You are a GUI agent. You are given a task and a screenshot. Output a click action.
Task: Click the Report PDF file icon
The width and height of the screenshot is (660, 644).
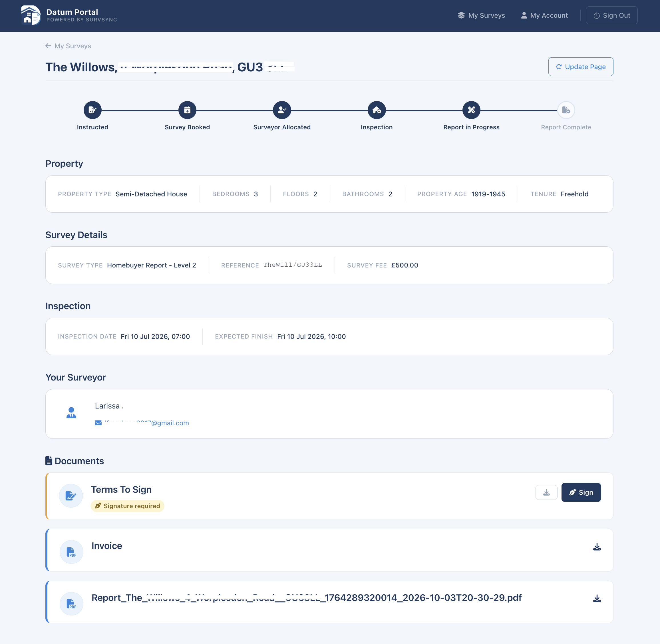[x=71, y=603]
